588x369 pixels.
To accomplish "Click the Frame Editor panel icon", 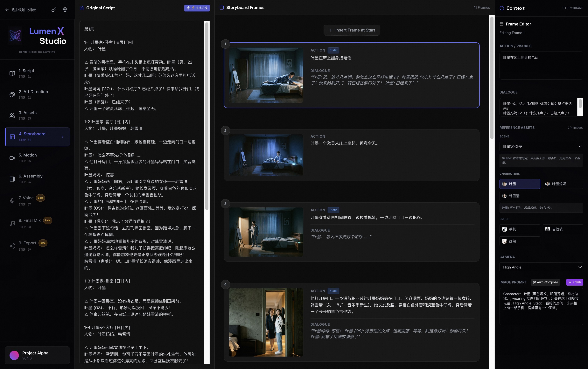I will pos(502,24).
